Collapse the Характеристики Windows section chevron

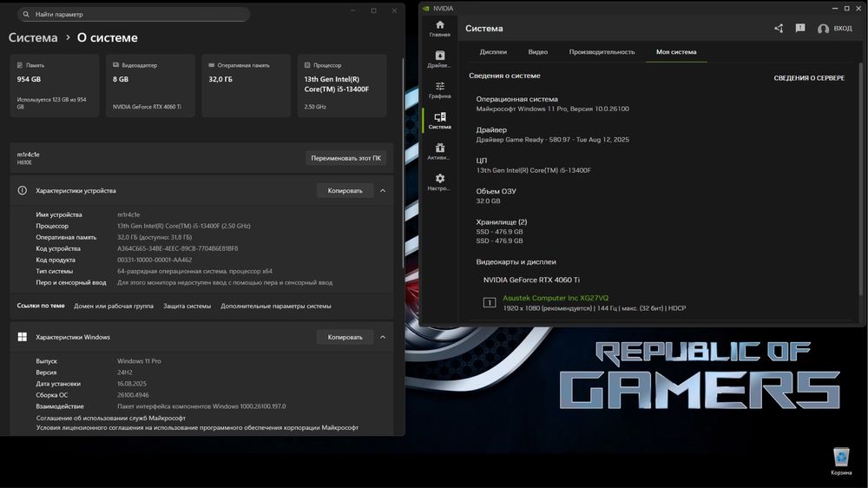pyautogui.click(x=383, y=337)
